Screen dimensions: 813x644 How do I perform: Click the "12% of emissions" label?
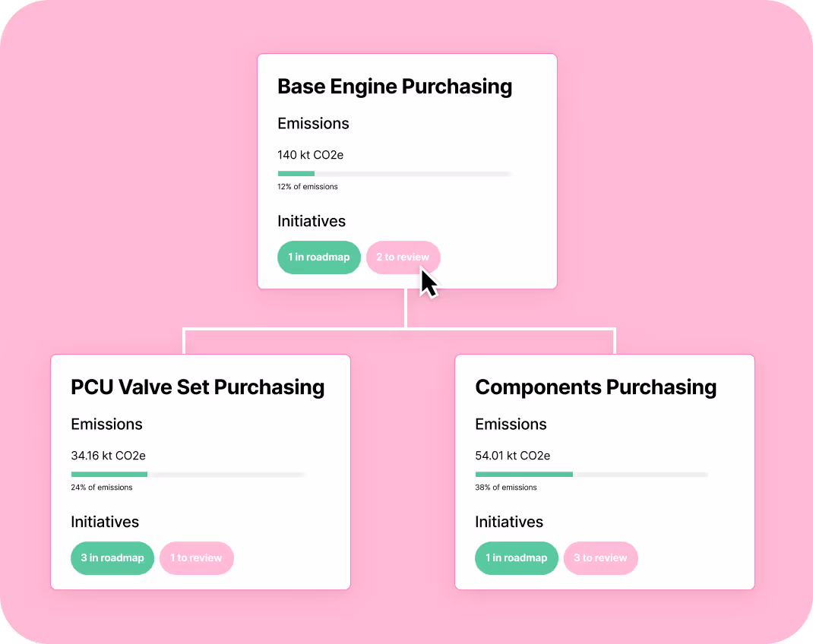click(308, 186)
